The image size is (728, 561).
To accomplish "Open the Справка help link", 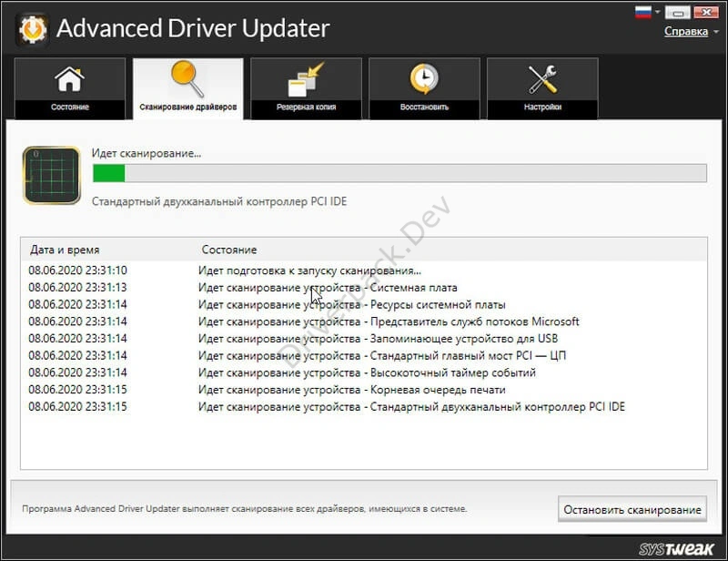I will click(686, 31).
